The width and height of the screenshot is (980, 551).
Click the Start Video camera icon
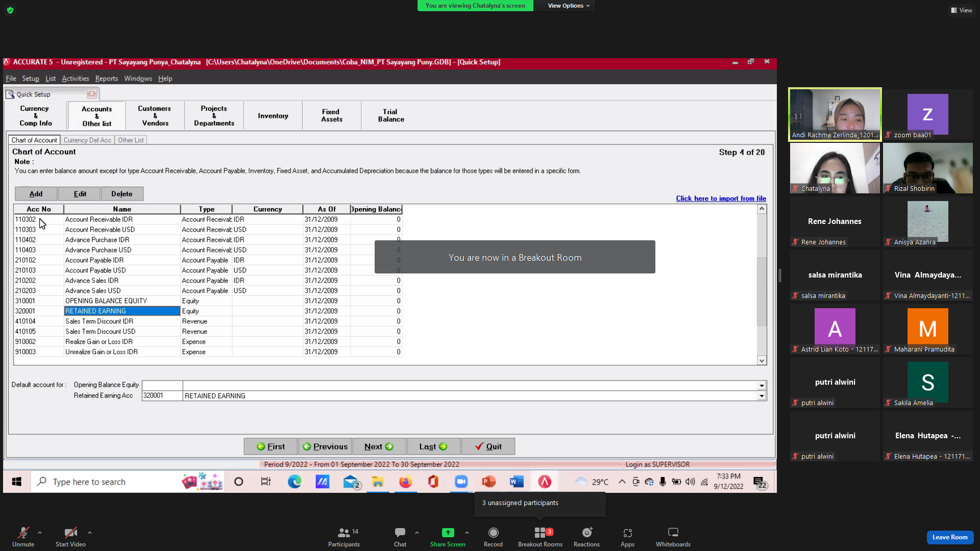[x=70, y=533]
